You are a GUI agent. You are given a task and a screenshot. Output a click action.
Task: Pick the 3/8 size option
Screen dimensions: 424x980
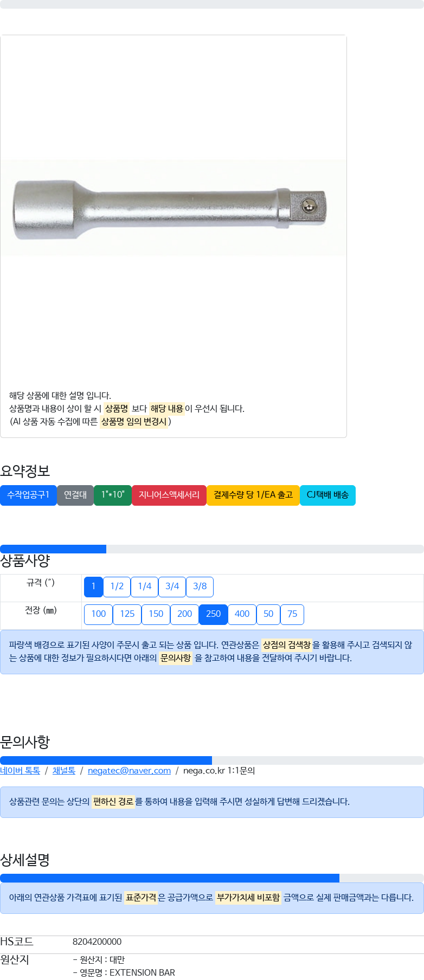coord(200,586)
